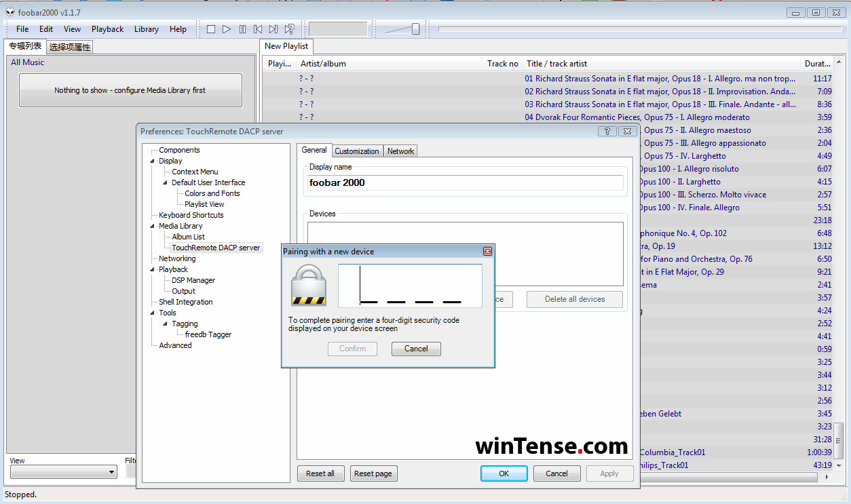Open the View dropdown below album list
Screen dimensions: 851x504
click(x=64, y=472)
